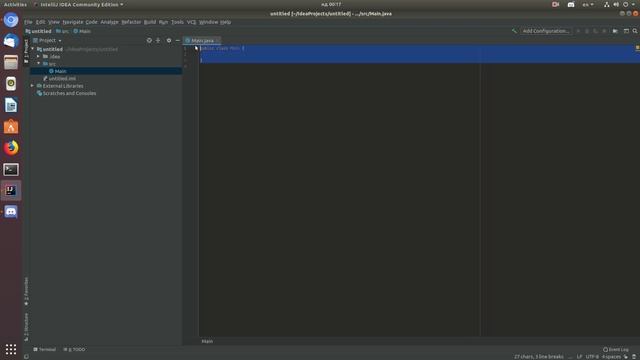Select the .idea folder in tree
640x360 pixels.
(x=51, y=56)
